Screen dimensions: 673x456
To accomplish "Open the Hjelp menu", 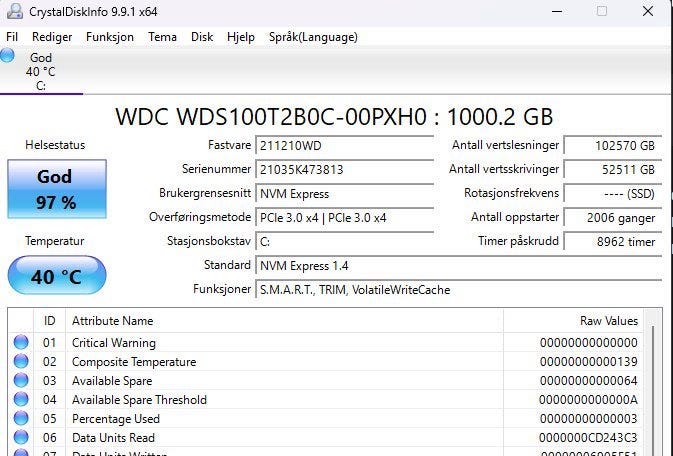I will tap(241, 37).
